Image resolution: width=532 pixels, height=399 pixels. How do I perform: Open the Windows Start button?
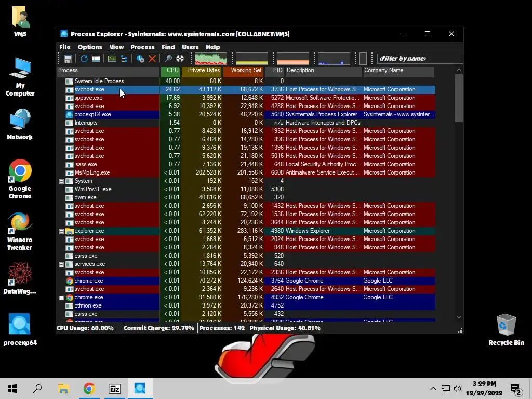pyautogui.click(x=12, y=389)
